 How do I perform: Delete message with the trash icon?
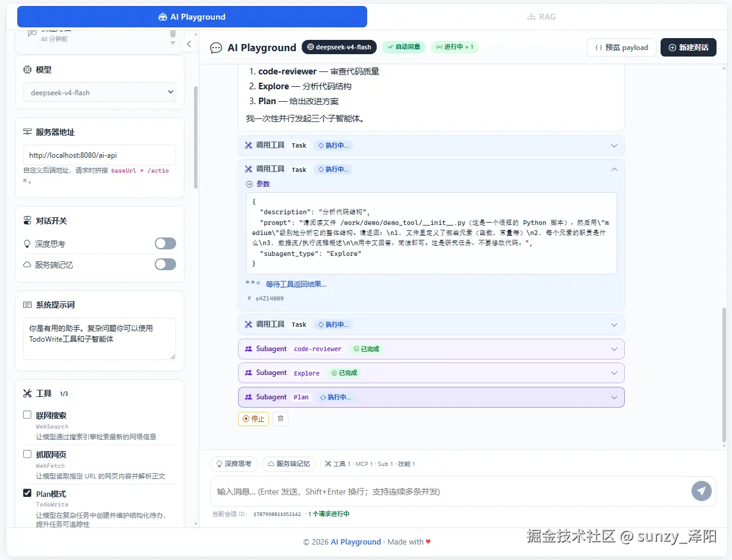coord(280,418)
